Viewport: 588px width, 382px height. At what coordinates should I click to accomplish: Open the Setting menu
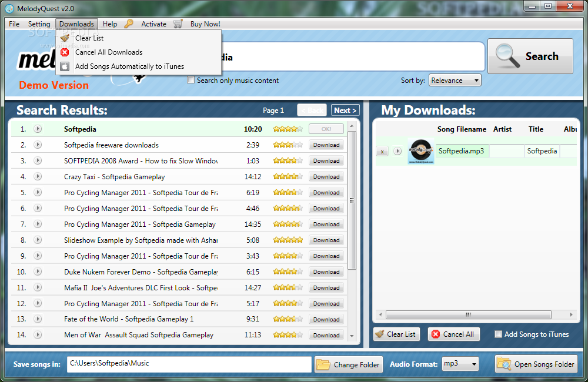pyautogui.click(x=39, y=24)
